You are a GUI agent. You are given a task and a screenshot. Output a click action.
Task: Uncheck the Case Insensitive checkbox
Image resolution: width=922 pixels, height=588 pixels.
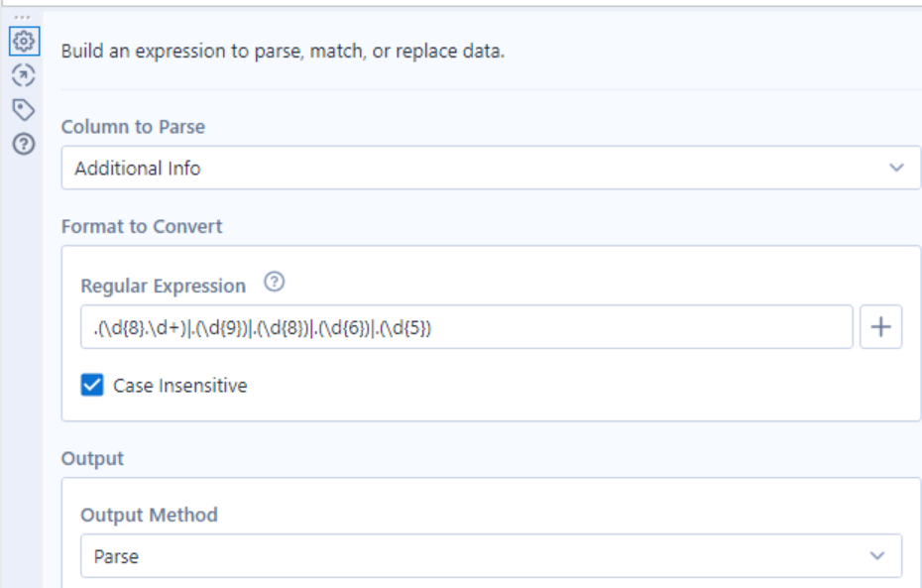point(92,386)
